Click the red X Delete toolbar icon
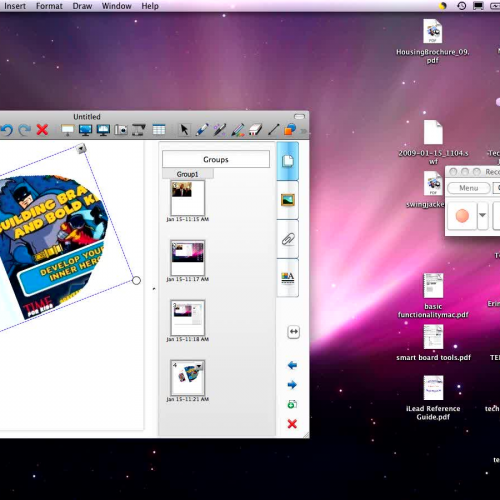 coord(42,130)
